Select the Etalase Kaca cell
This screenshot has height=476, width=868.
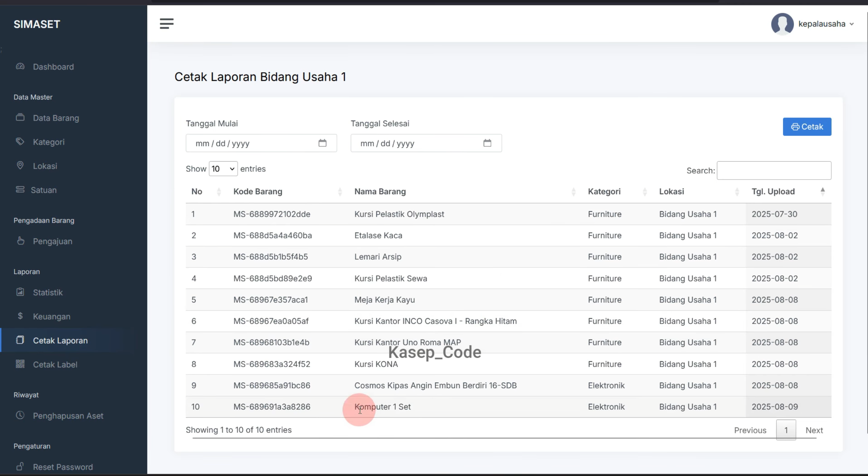point(378,235)
